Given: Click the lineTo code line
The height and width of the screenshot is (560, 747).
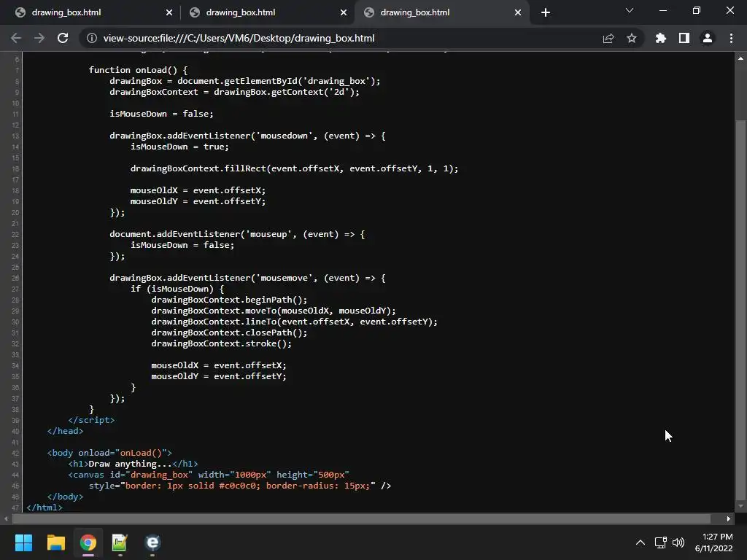Looking at the screenshot, I should (295, 322).
